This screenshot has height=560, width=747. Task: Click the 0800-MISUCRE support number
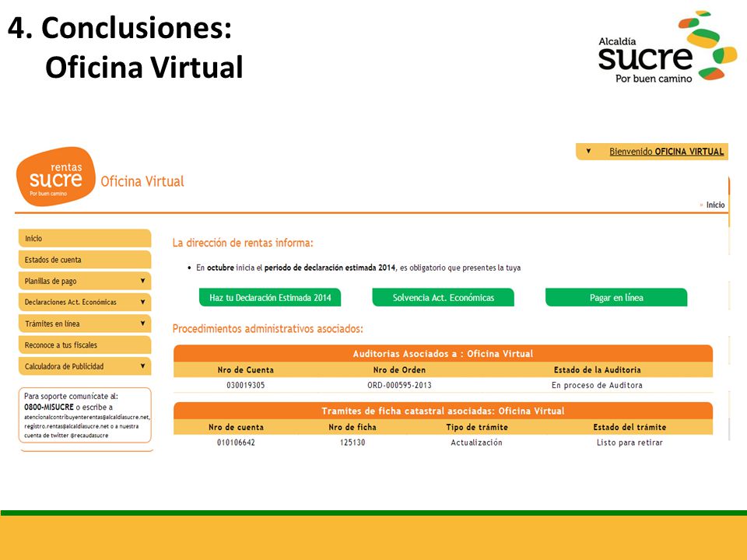tap(49, 407)
